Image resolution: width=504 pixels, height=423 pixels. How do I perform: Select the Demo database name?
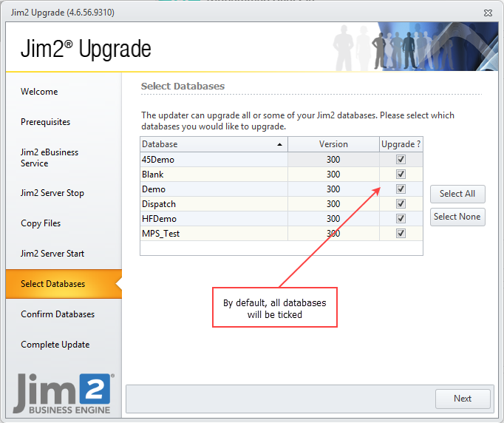point(154,189)
